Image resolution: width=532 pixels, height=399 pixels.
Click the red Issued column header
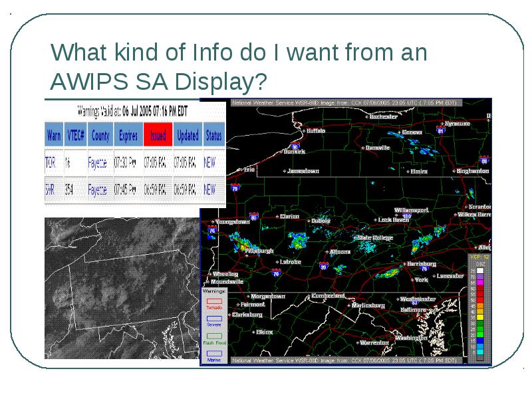coord(158,135)
